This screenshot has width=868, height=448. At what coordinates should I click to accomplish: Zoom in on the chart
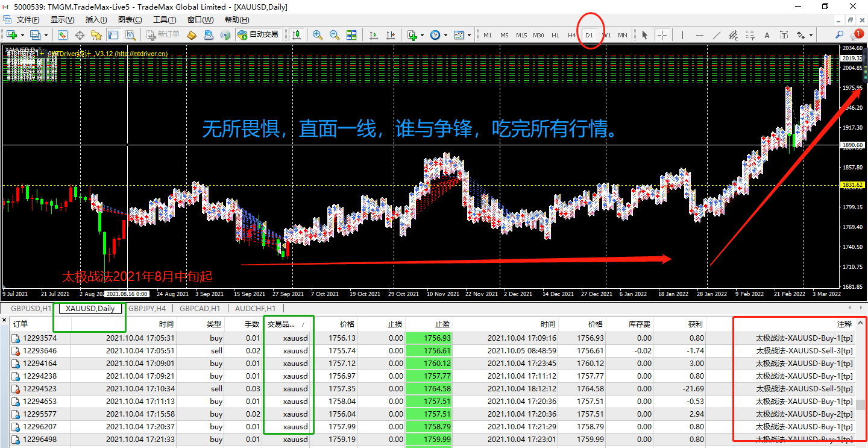(x=318, y=35)
